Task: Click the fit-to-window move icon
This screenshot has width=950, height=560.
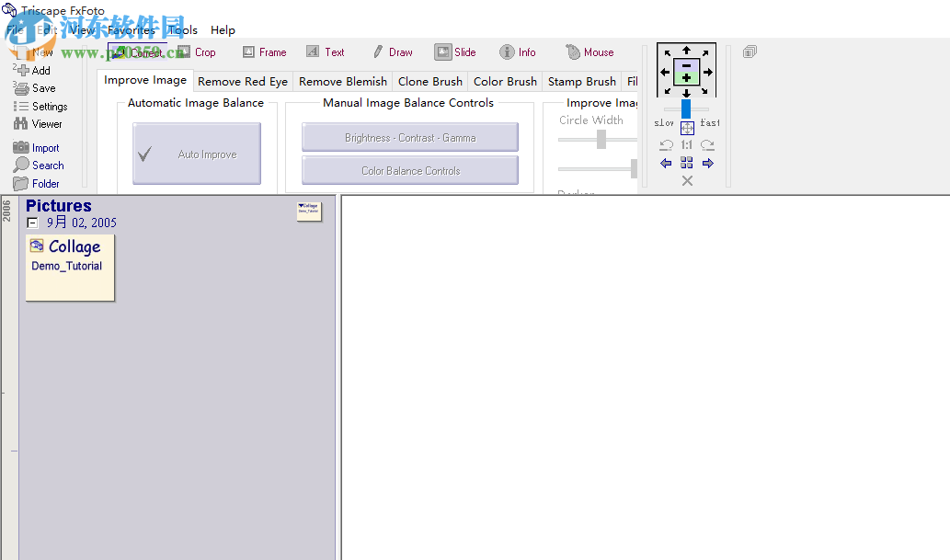Action: pyautogui.click(x=687, y=128)
